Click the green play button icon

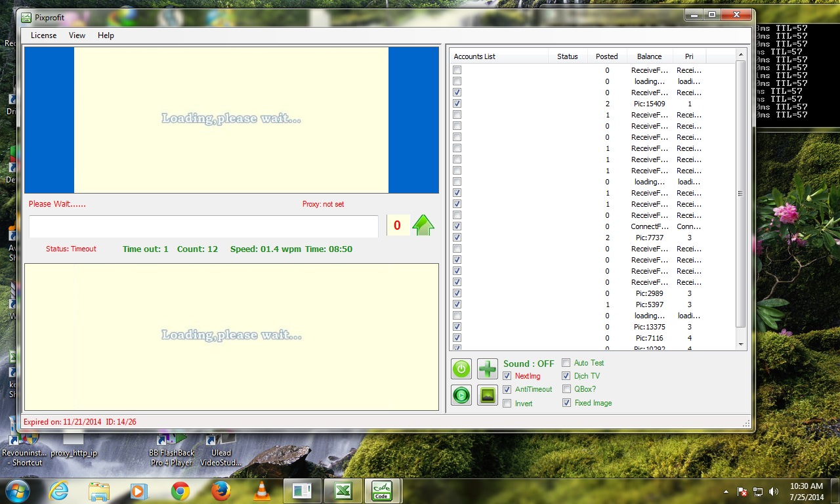pos(461,395)
